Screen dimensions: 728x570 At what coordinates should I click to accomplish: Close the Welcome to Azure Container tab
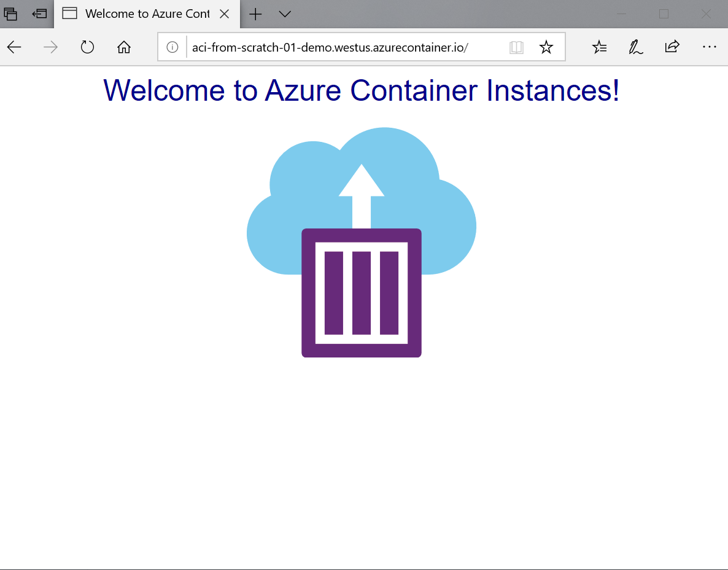coord(225,14)
